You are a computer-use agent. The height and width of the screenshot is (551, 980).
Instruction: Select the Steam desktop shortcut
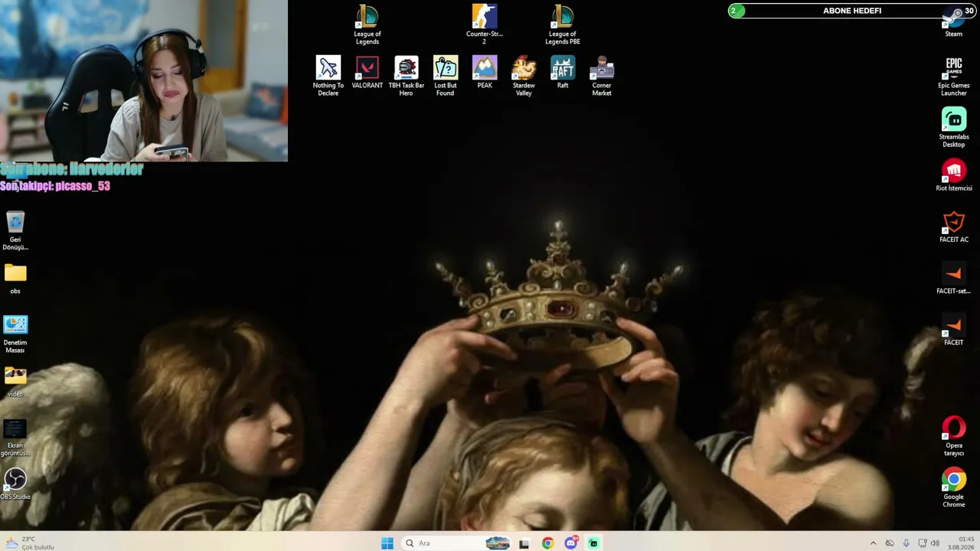[954, 21]
